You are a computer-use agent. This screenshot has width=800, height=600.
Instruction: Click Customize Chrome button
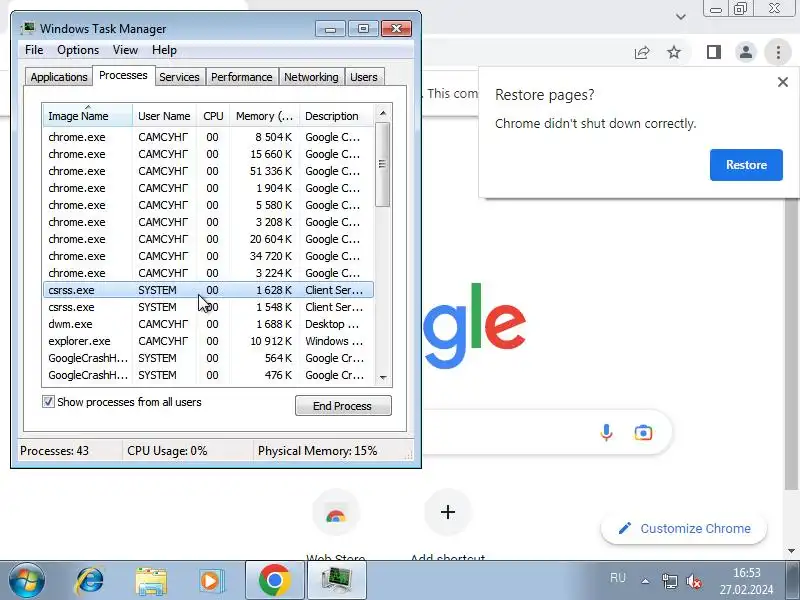point(684,529)
